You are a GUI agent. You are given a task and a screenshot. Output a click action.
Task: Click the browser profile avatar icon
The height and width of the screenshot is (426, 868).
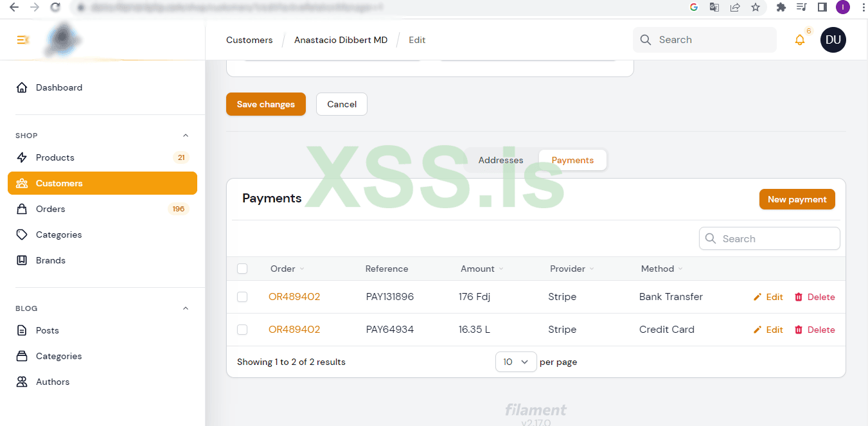click(x=843, y=7)
